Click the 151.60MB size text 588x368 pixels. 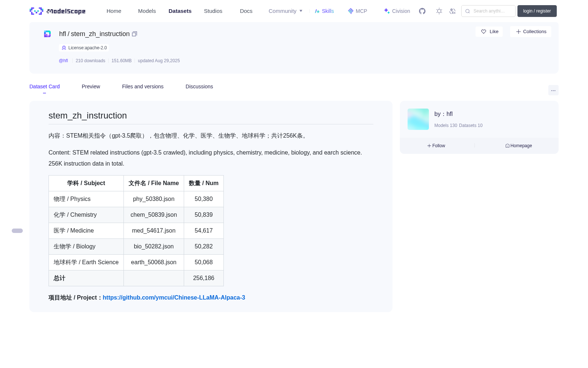click(122, 61)
